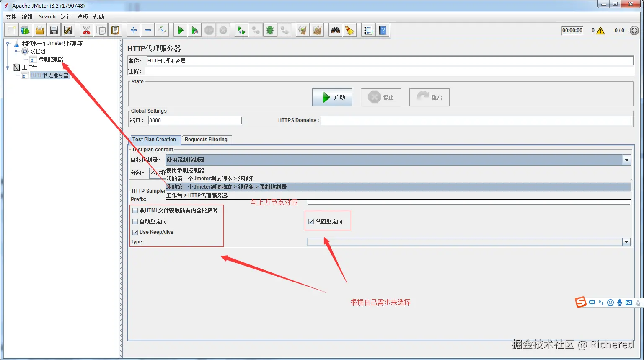Open the '目标控制器' dropdown arrow

pyautogui.click(x=627, y=160)
